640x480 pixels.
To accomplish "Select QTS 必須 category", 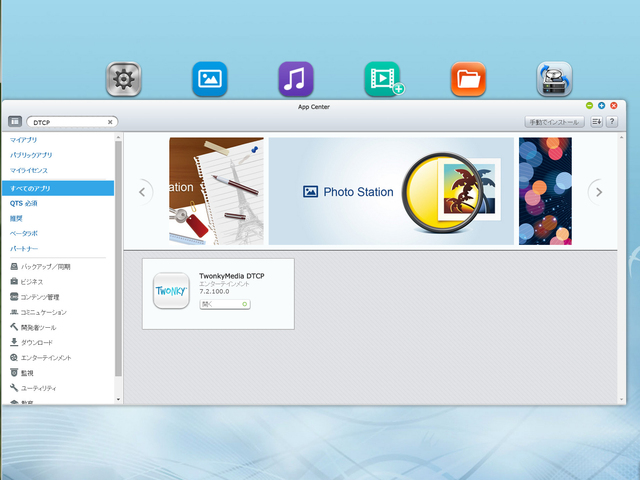I will [x=23, y=203].
